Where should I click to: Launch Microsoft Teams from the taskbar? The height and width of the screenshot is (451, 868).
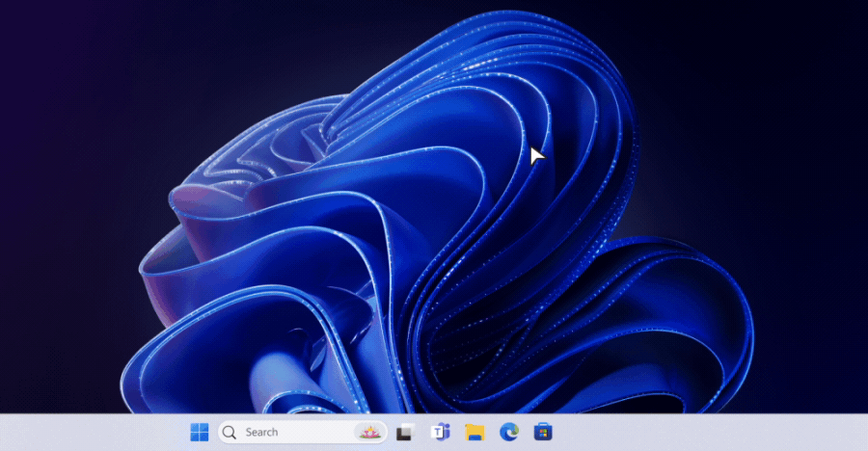coord(441,432)
